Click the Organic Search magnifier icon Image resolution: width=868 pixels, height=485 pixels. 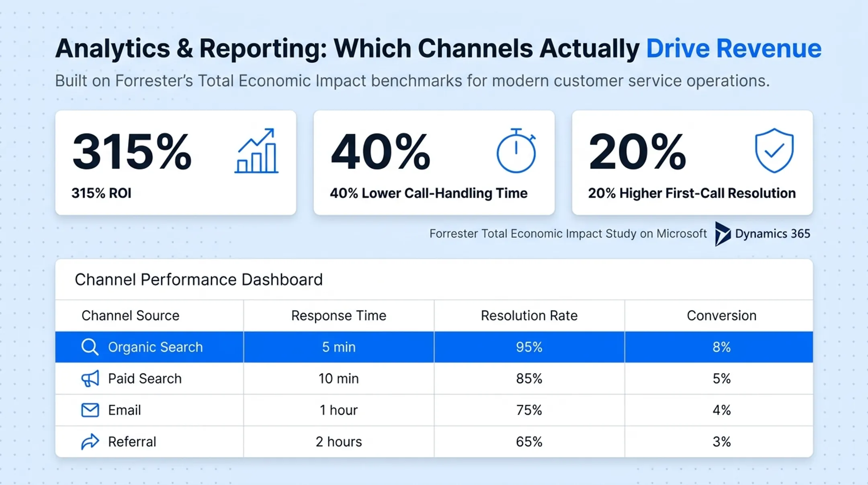[x=90, y=347]
